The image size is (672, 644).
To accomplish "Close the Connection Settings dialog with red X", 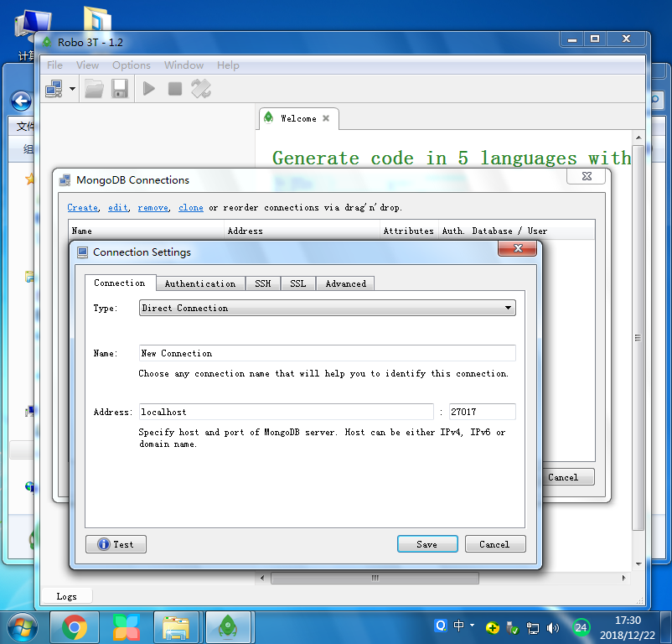I will coord(517,248).
